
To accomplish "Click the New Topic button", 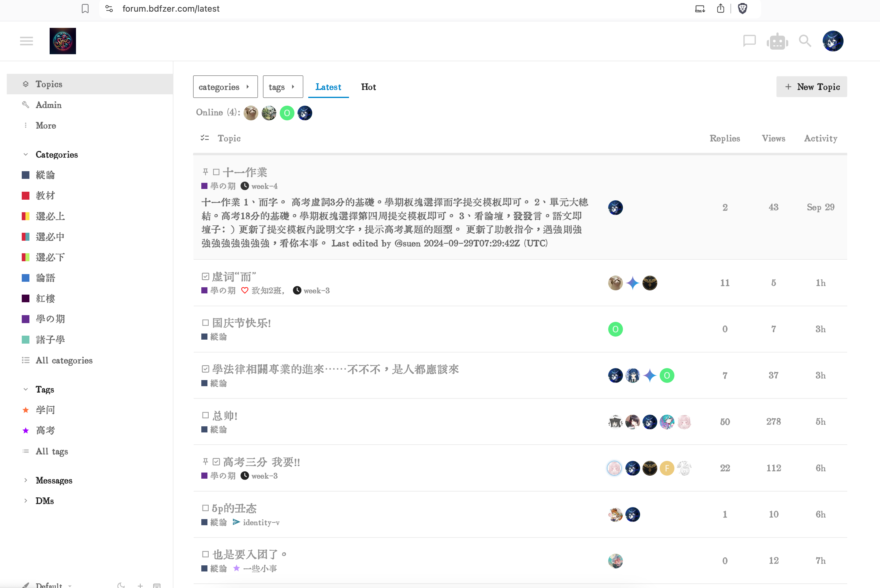I will pos(811,87).
